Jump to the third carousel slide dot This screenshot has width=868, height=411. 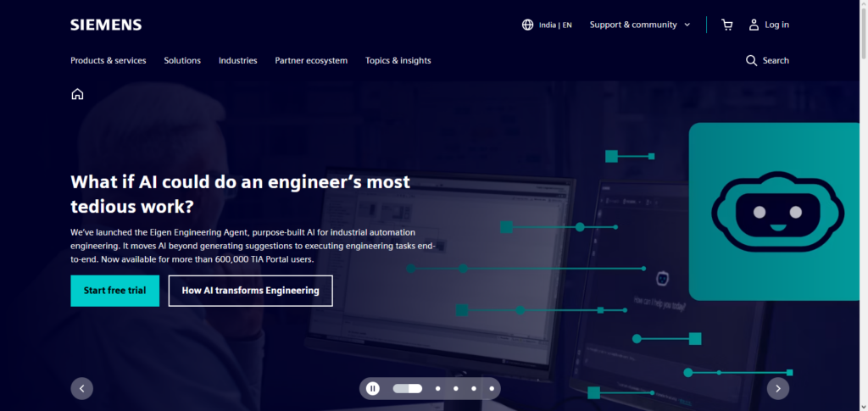click(455, 388)
